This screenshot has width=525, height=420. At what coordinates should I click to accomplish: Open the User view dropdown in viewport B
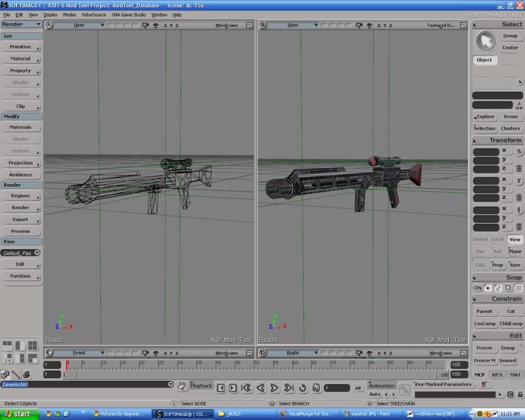tap(293, 25)
